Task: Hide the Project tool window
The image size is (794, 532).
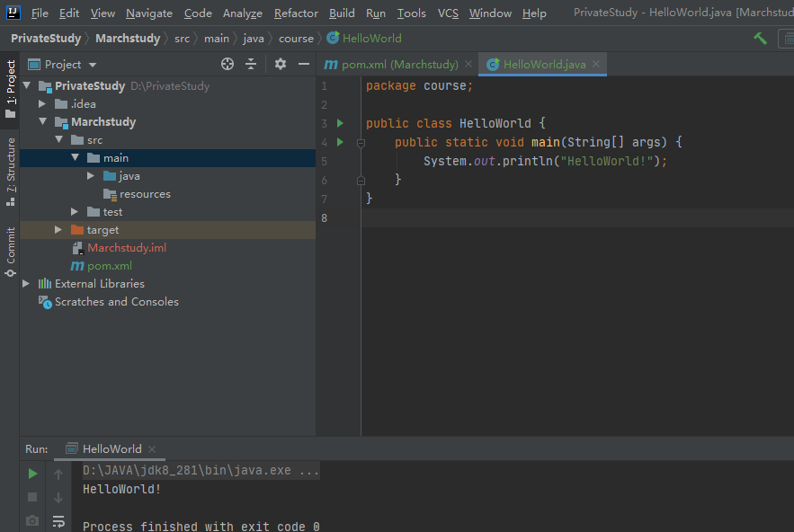Action: tap(304, 64)
